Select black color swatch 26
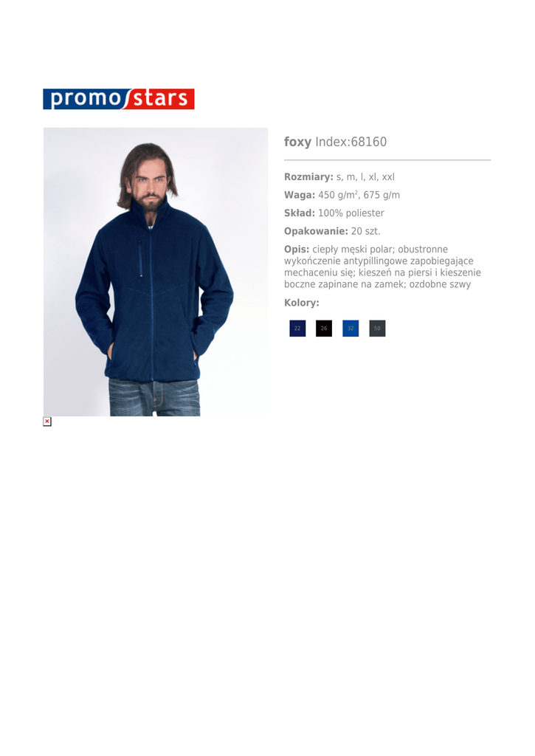The image size is (535, 756). (x=324, y=329)
